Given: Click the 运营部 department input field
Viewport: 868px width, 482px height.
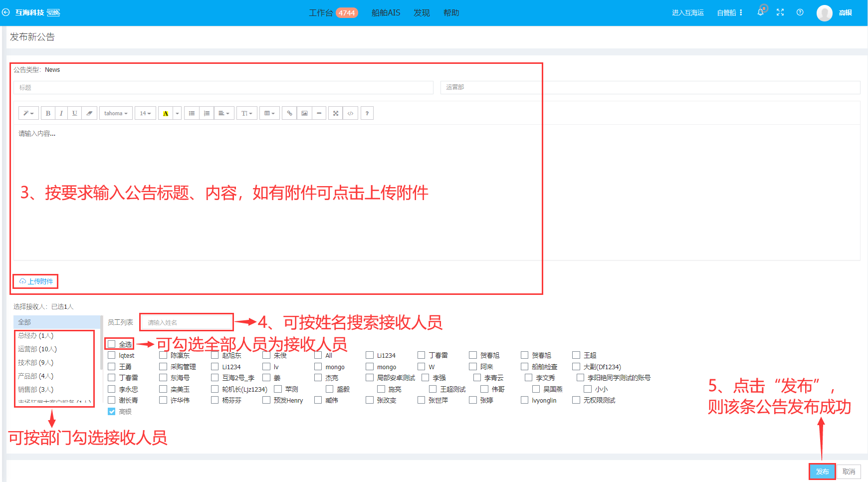Looking at the screenshot, I should pyautogui.click(x=651, y=87).
